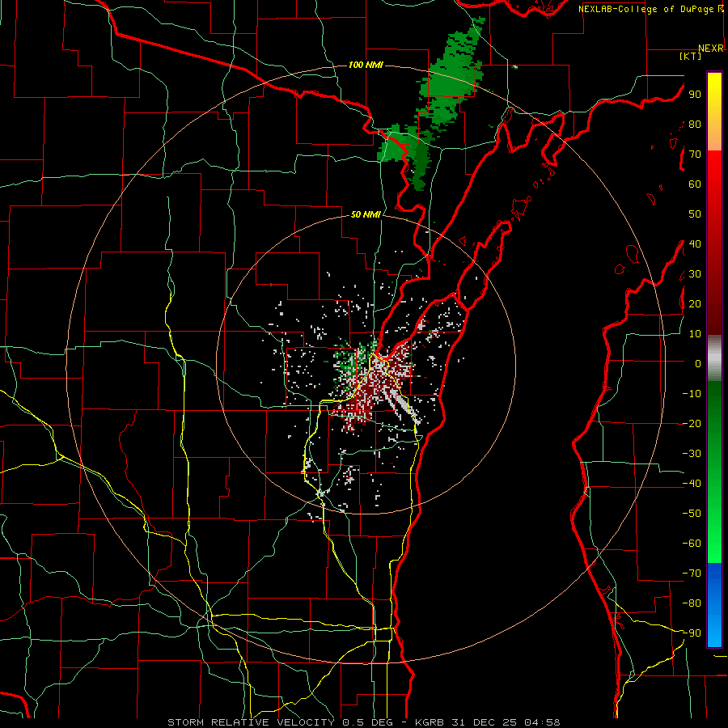Image resolution: width=728 pixels, height=728 pixels.
Task: Click the 20 value on velocity scale
Action: [695, 303]
